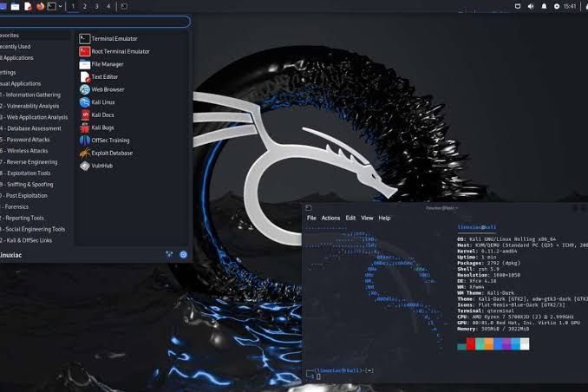Image resolution: width=588 pixels, height=392 pixels.
Task: Select Recently Used category
Action: 15,47
